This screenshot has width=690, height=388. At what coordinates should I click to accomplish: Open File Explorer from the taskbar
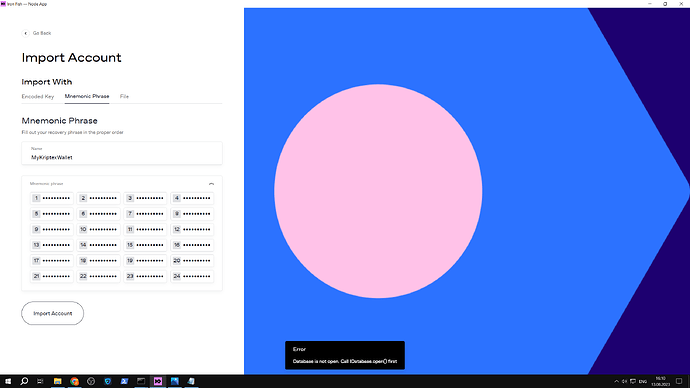click(58, 381)
